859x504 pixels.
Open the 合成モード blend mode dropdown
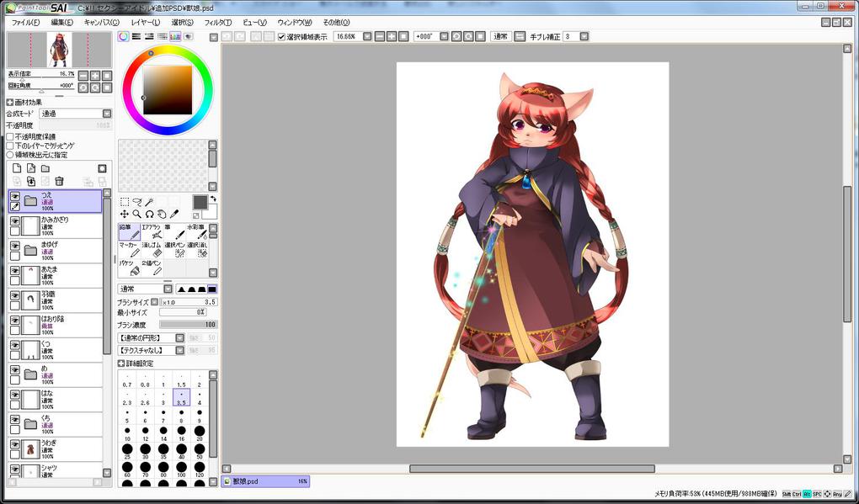(107, 114)
